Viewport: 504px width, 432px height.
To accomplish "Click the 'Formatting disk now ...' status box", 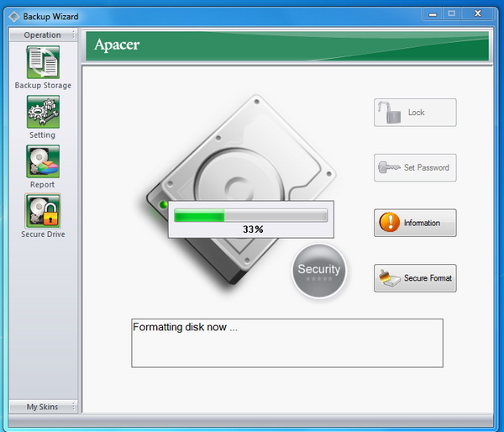I will click(x=287, y=343).
